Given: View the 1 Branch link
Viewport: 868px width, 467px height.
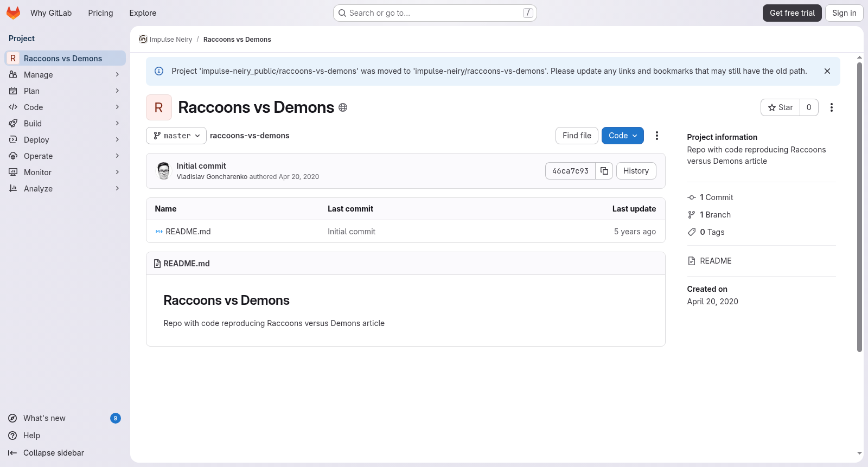Looking at the screenshot, I should pos(715,215).
